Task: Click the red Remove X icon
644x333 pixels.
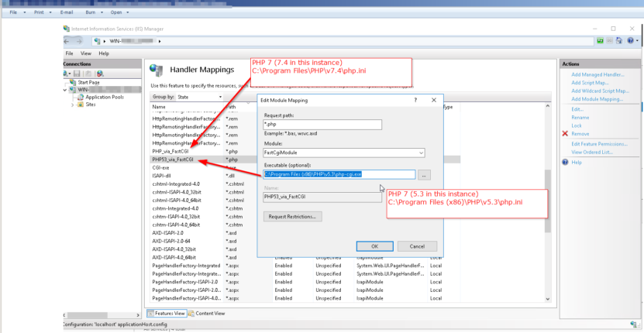Action: (565, 134)
